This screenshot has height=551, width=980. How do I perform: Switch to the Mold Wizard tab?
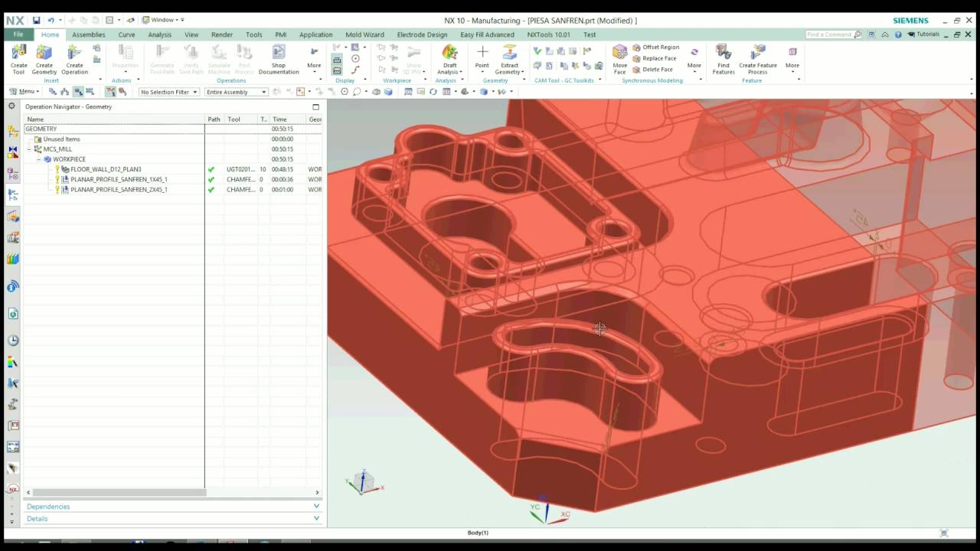coord(364,34)
